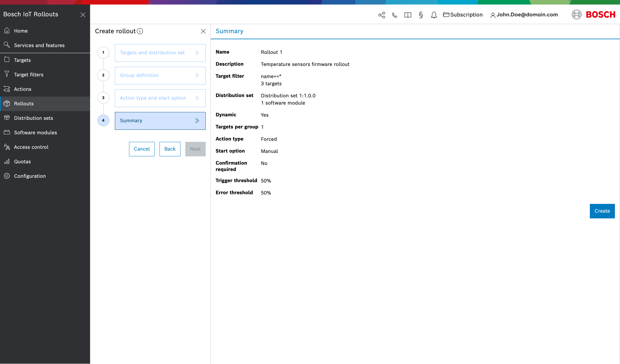Open Actions menu item
620x364 pixels.
[45, 89]
